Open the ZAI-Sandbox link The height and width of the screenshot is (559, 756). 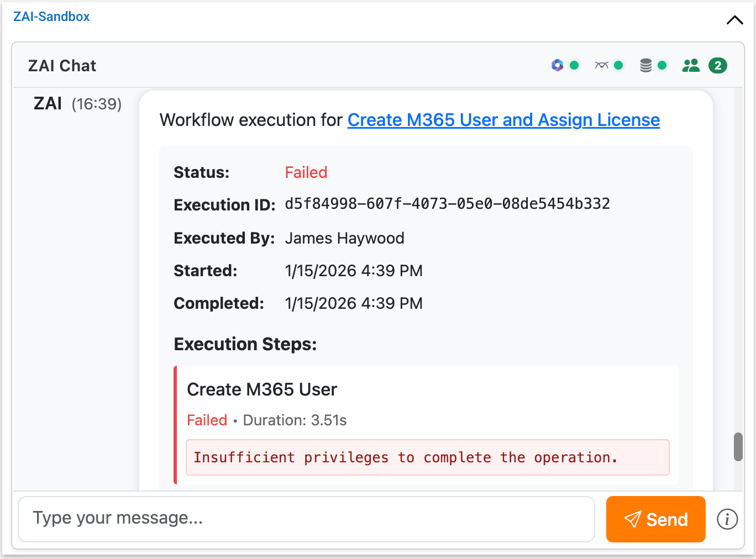coord(51,17)
